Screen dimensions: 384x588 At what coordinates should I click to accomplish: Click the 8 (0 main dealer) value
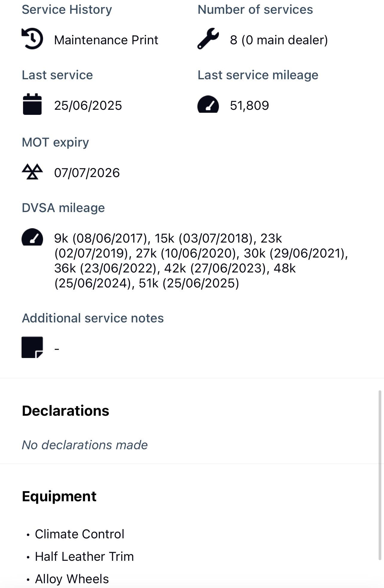[279, 40]
